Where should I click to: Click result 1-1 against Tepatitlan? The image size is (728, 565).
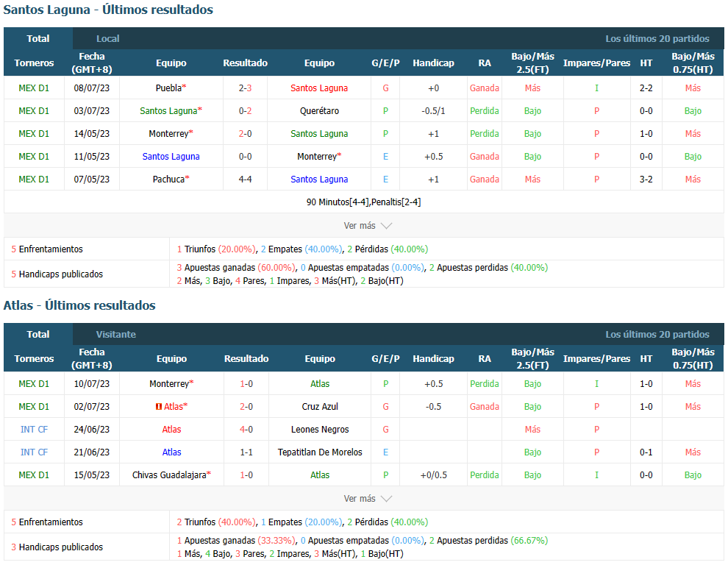tap(246, 452)
